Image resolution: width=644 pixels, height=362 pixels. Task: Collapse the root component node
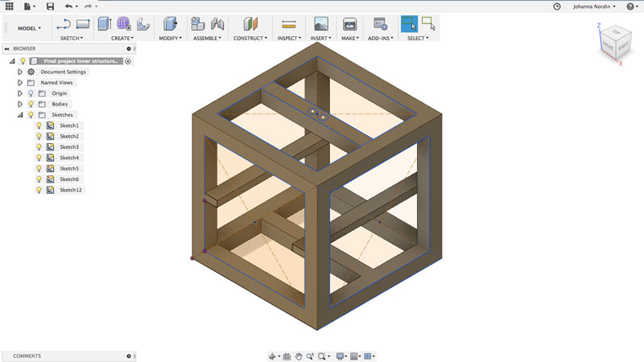coord(12,61)
